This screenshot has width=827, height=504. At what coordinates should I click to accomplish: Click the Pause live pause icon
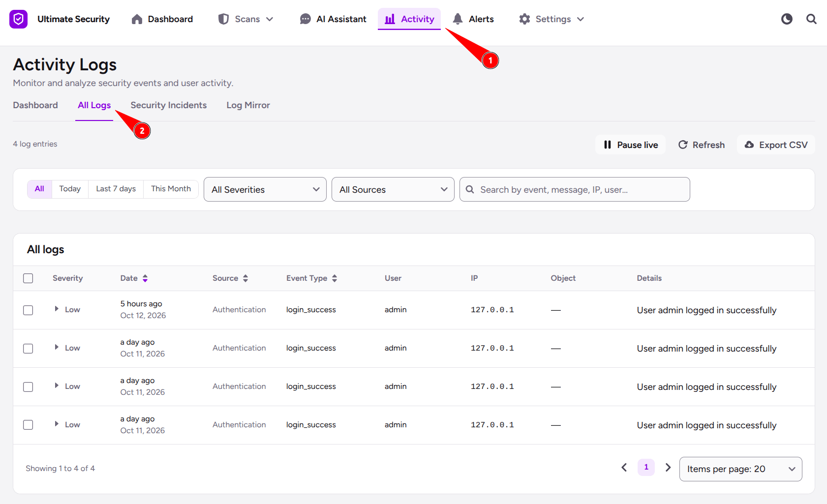coord(608,145)
